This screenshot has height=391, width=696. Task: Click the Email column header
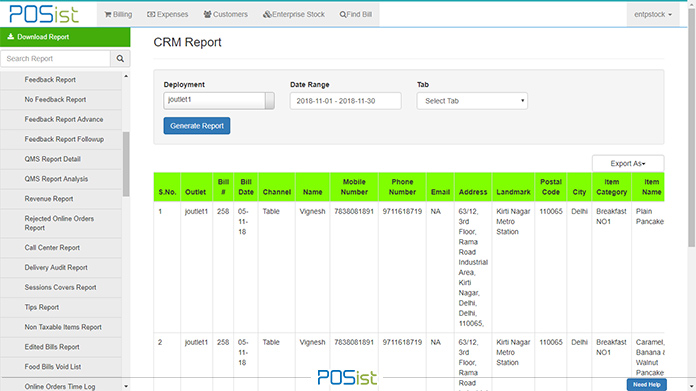pyautogui.click(x=440, y=187)
